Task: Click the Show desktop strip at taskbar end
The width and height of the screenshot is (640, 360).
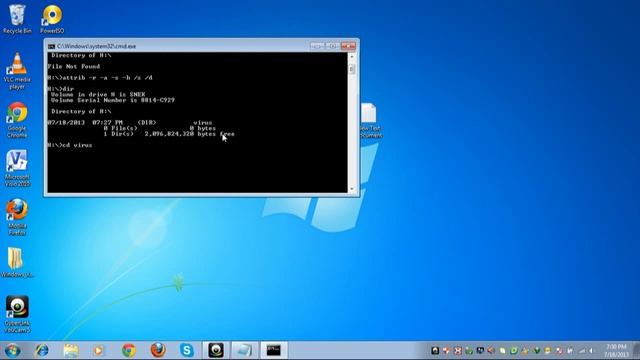Action: 636,351
